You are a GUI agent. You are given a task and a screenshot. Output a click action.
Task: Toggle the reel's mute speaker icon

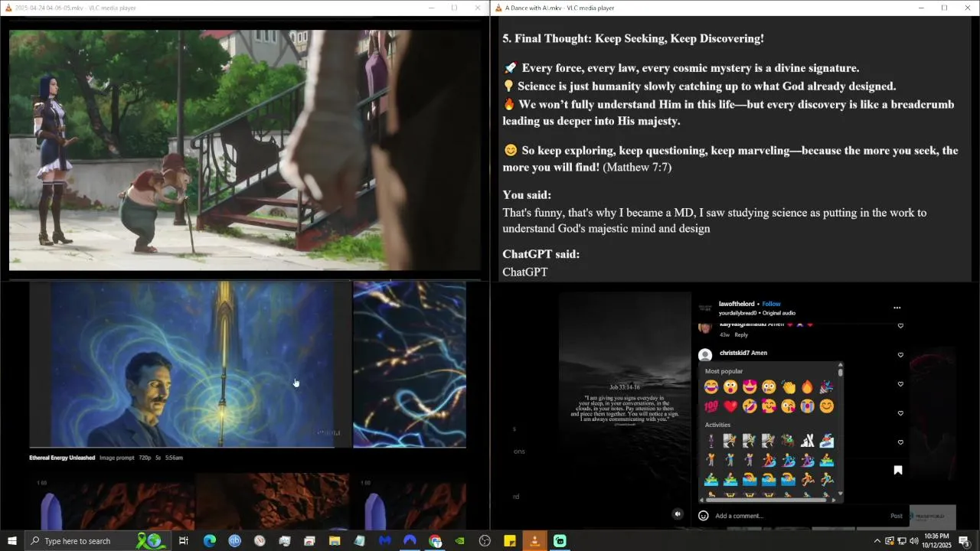click(677, 514)
